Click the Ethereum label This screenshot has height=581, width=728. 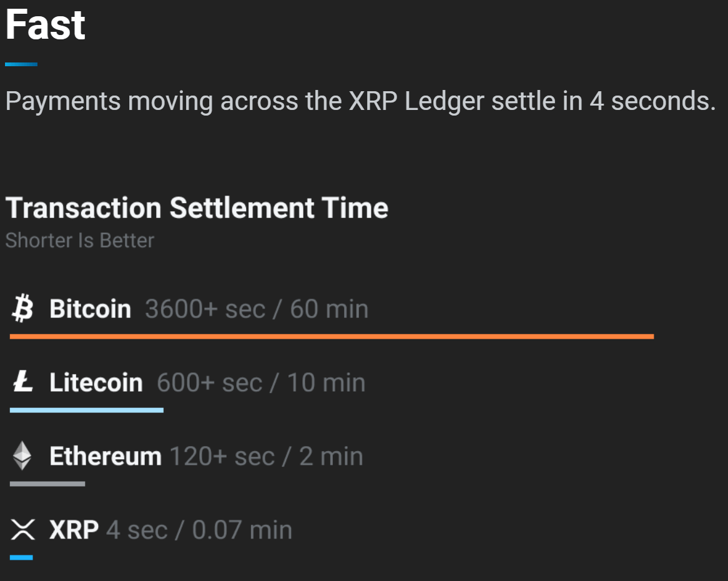106,456
